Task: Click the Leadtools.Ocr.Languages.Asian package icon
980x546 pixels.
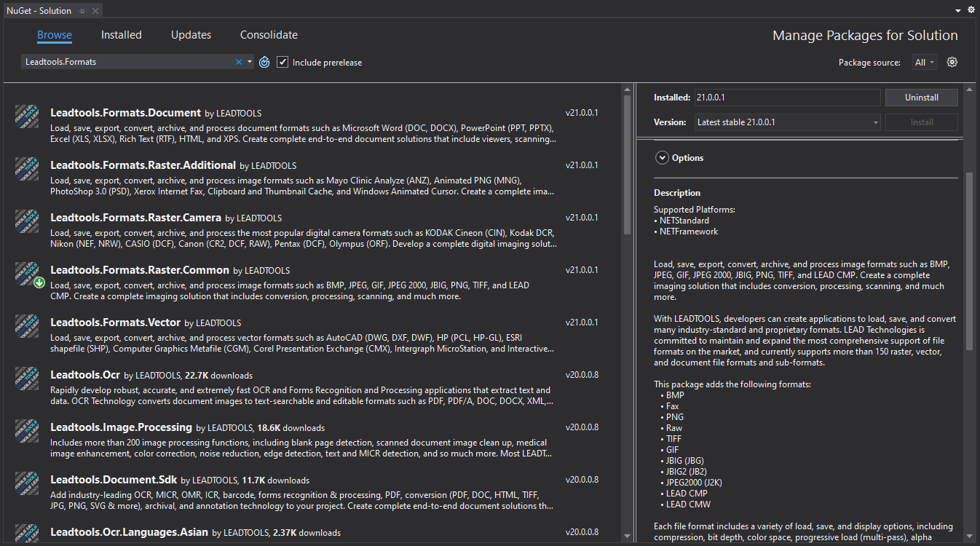Action: [27, 533]
